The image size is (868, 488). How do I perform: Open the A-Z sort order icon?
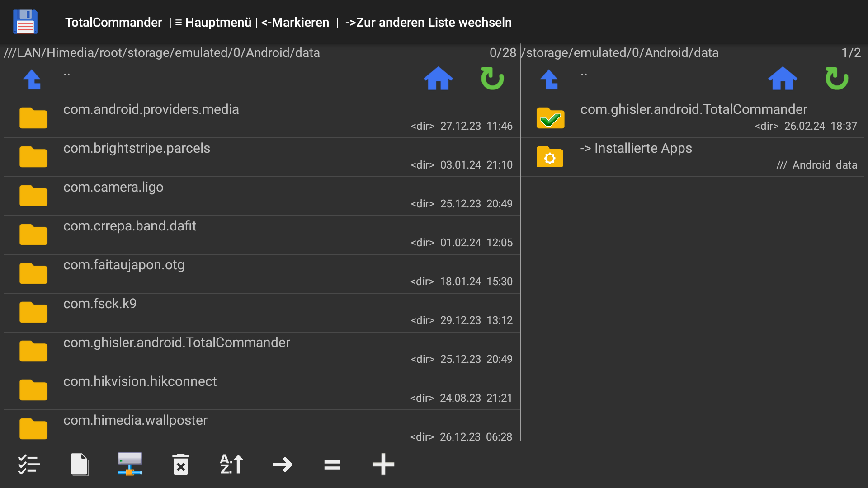click(231, 465)
